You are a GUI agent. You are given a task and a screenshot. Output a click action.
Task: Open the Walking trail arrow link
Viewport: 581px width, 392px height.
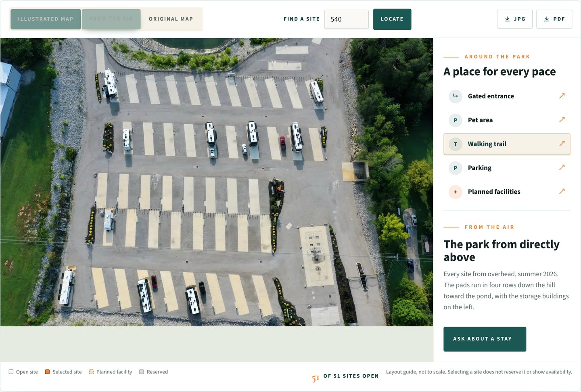click(562, 143)
